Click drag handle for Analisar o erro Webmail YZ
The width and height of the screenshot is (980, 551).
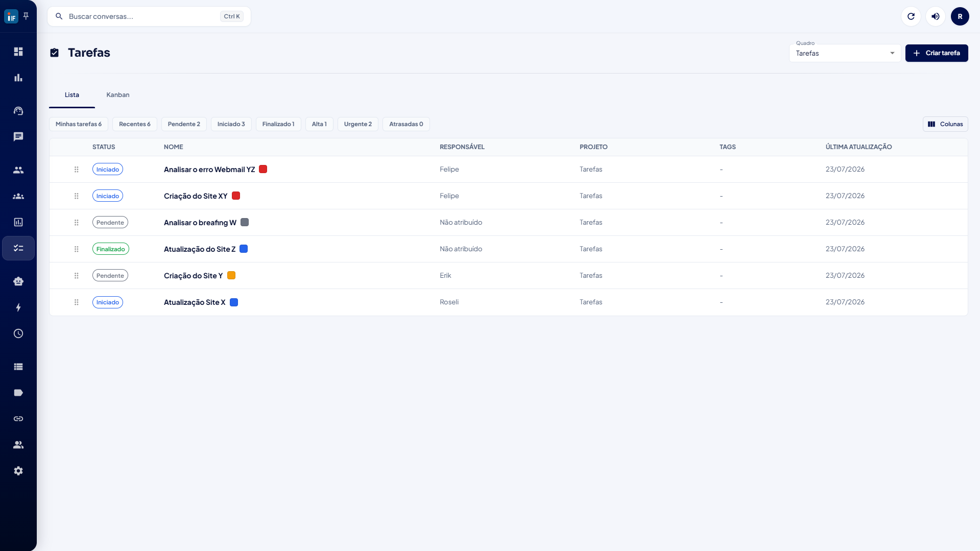click(76, 170)
